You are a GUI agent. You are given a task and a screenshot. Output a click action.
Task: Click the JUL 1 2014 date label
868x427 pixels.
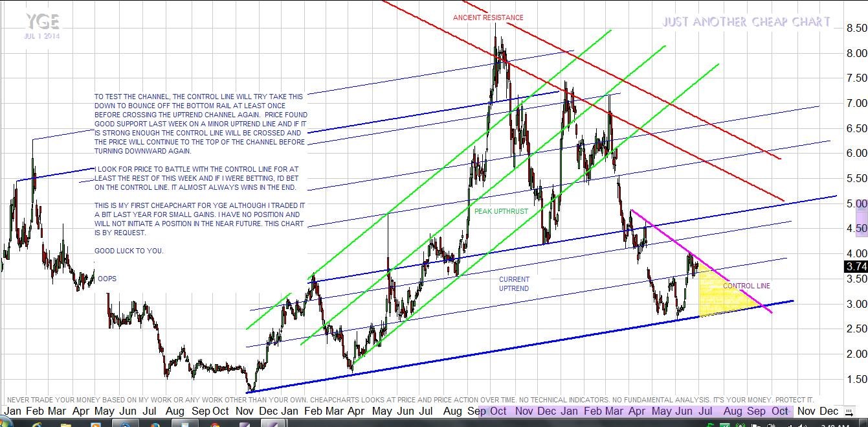(42, 36)
